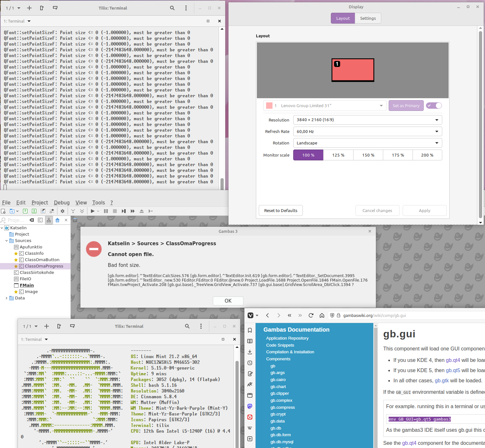
Task: Switch to Settings tab in Display window
Action: click(x=368, y=18)
